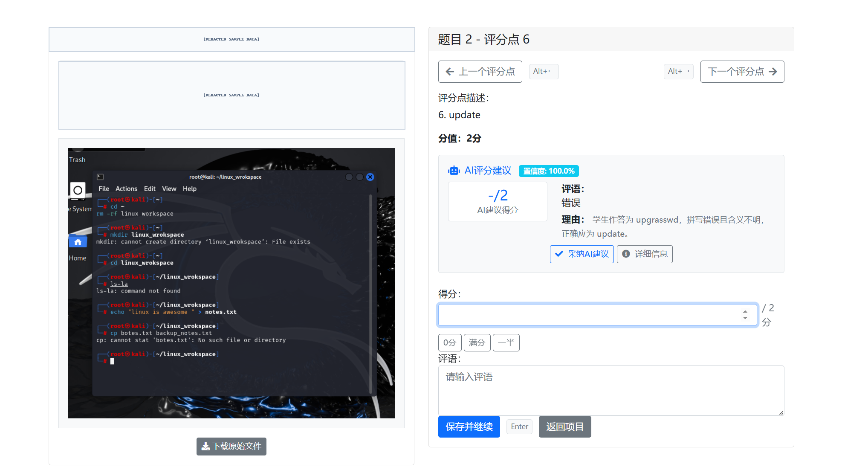Assign half score with 一半 button
Image resolution: width=868 pixels, height=467 pixels.
(506, 342)
